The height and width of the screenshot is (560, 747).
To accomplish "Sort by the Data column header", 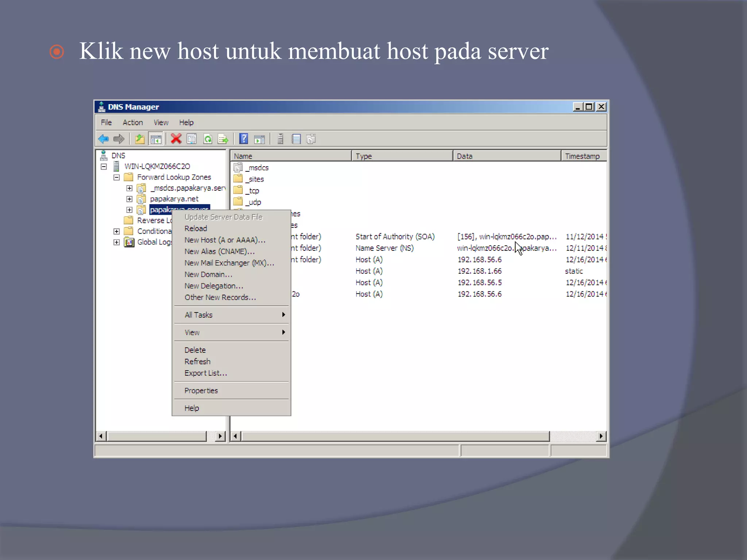I will pyautogui.click(x=507, y=156).
